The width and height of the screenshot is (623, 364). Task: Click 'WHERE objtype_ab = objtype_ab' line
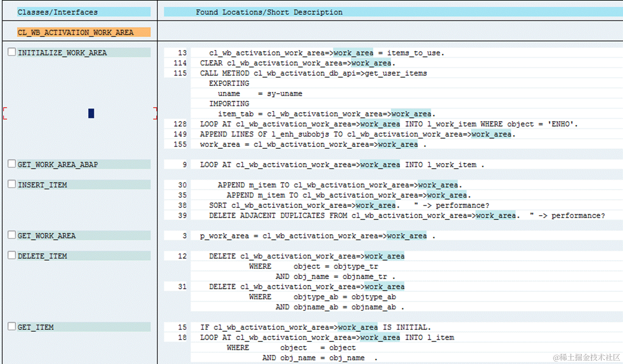(x=323, y=297)
